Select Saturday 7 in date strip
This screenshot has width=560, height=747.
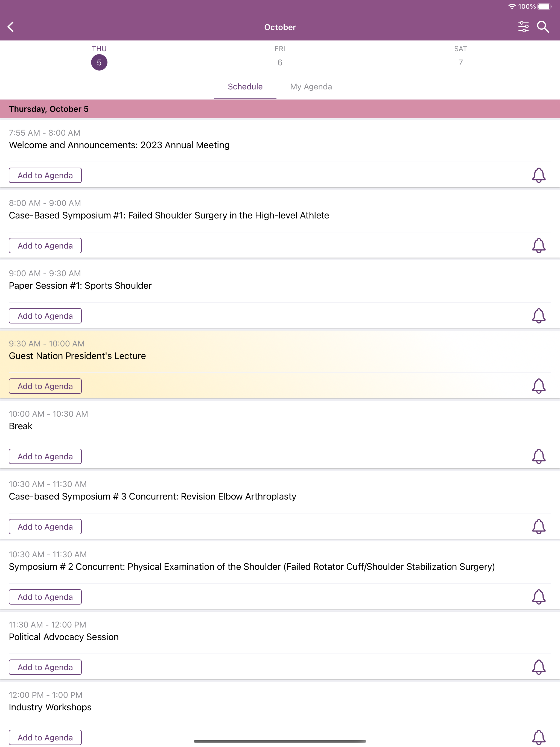[x=460, y=57]
